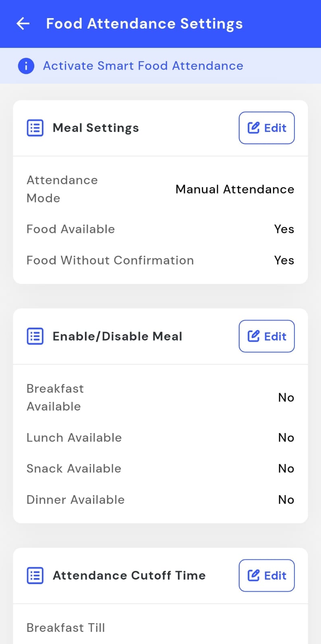This screenshot has width=321, height=644.
Task: Tap the Lunch Available No value
Action: [x=286, y=438]
